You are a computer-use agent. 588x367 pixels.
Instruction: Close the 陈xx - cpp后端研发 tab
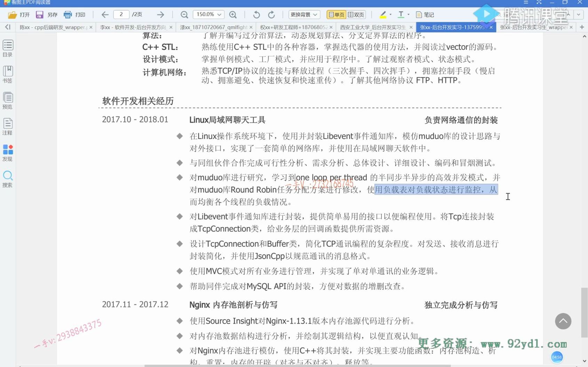[91, 27]
